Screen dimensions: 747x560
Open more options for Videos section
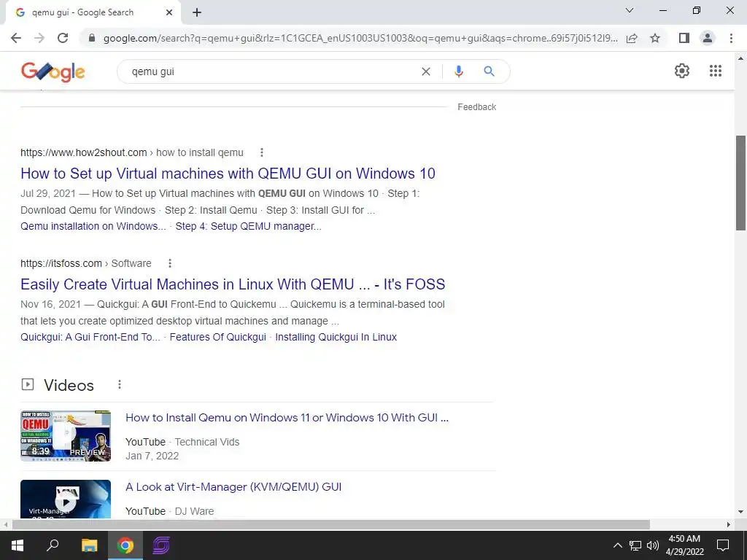click(120, 384)
